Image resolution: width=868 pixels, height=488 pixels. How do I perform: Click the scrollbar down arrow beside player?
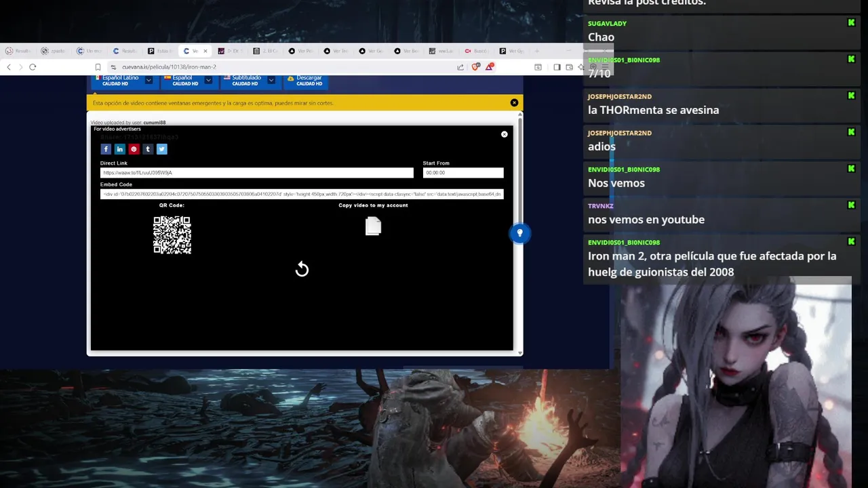point(520,352)
